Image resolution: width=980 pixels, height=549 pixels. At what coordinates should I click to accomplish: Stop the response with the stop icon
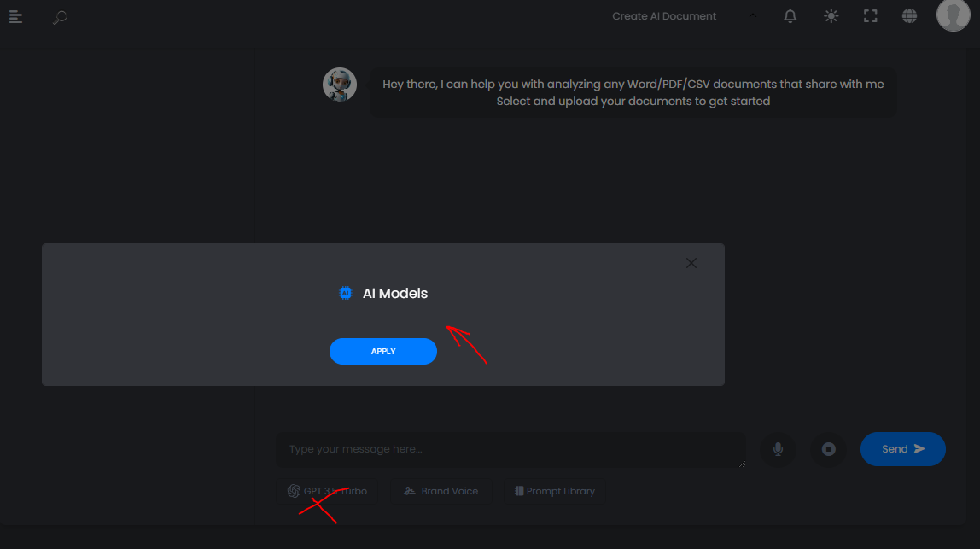tap(829, 449)
